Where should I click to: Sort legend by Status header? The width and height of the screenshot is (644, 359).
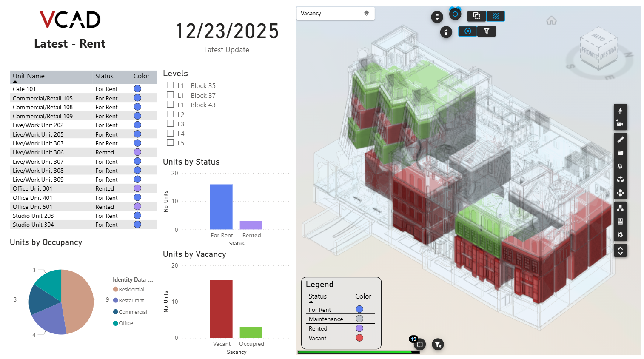click(318, 296)
